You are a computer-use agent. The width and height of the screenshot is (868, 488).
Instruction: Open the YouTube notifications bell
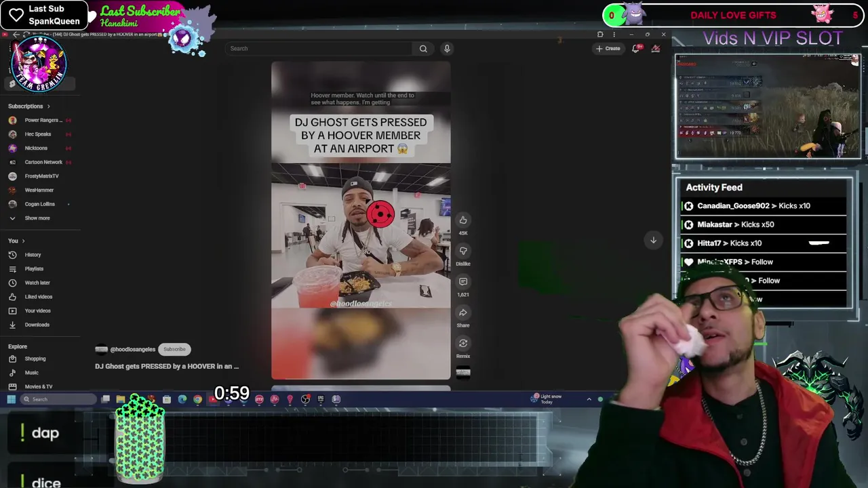pos(636,49)
